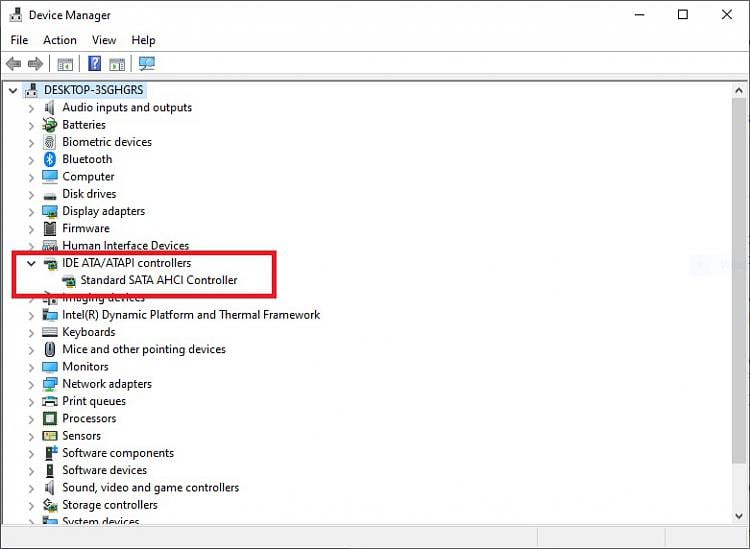Image resolution: width=750 pixels, height=549 pixels.
Task: Select the Software devices row
Action: (x=104, y=470)
